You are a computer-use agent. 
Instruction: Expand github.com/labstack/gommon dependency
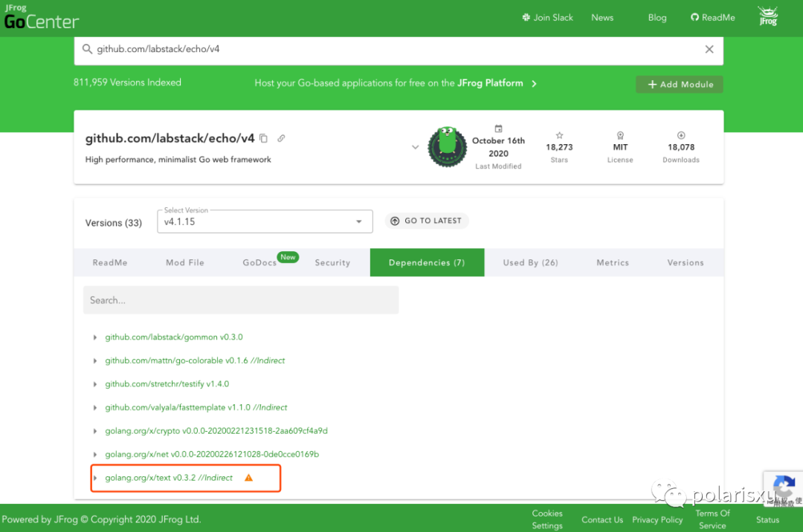(95, 337)
